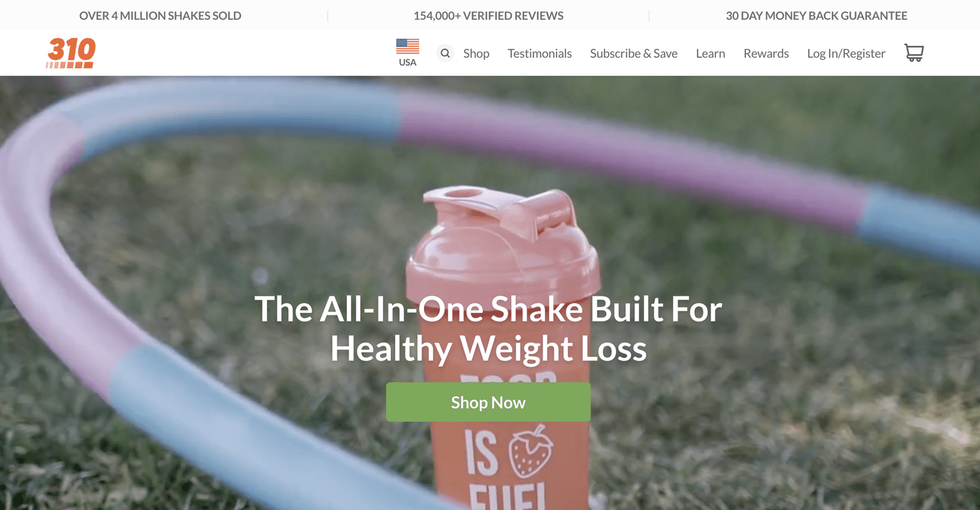Open search with the magnifier icon
Screen dimensions: 980x510
[x=445, y=54]
